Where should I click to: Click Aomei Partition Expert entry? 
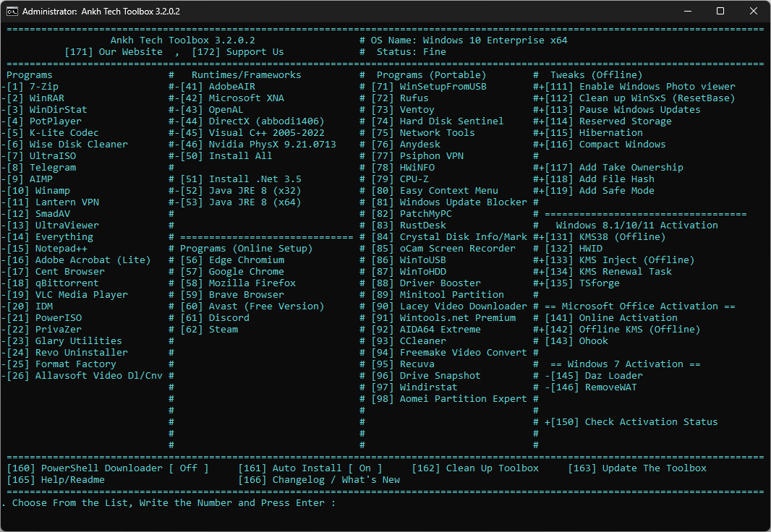pos(449,398)
